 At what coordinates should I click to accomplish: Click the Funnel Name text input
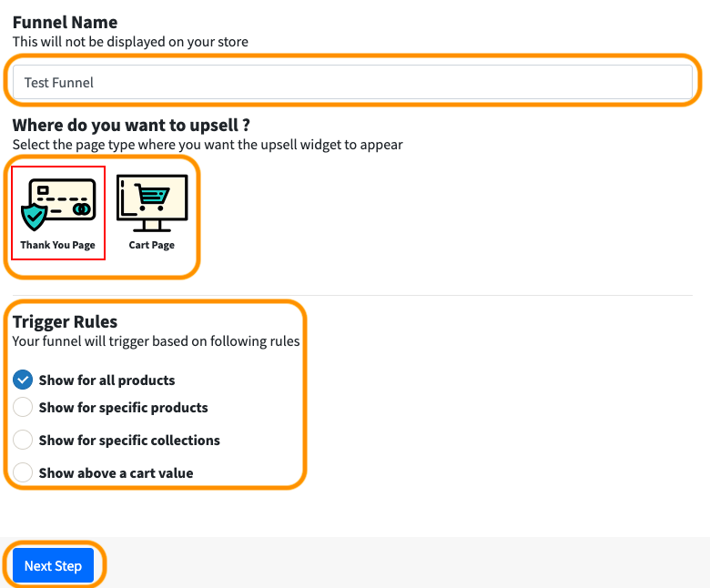pyautogui.click(x=352, y=83)
